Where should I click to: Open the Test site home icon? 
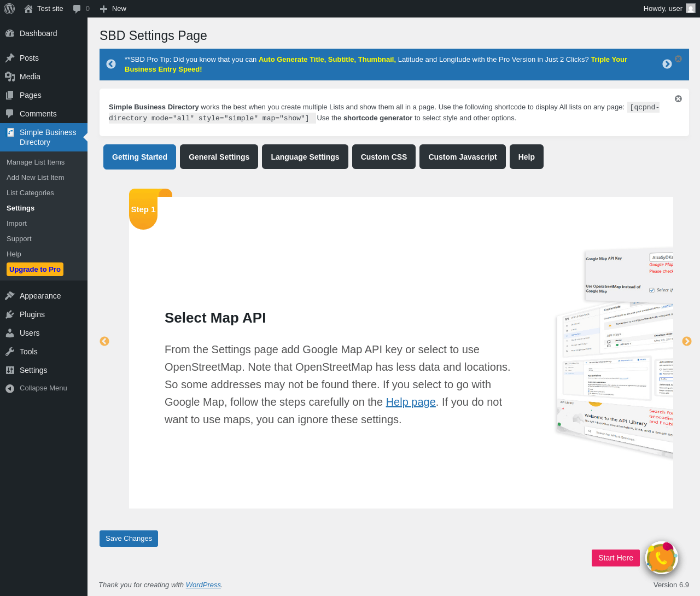28,9
